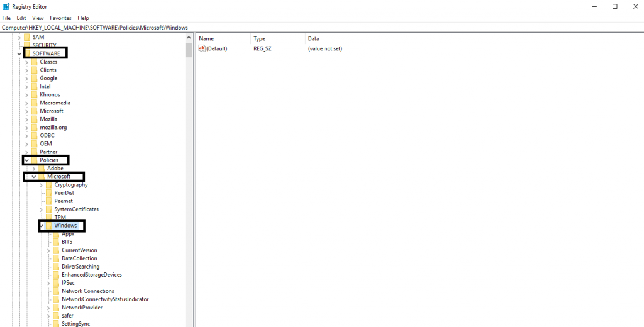Image resolution: width=644 pixels, height=327 pixels.
Task: Select the Mozilla folder icon
Action: (34, 119)
